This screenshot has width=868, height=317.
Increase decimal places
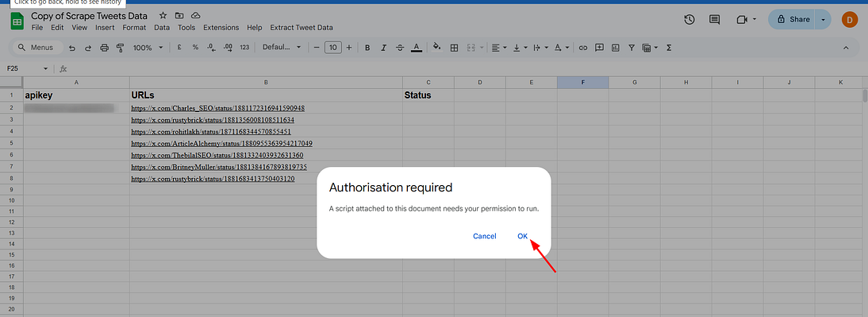tap(228, 48)
